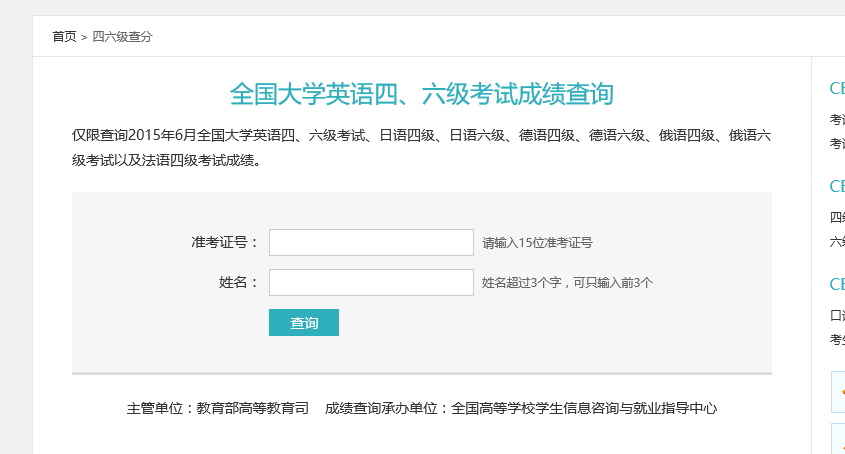Click the sidebar link starting with 口
Viewport: 845px width, 454px height.
tap(837, 315)
